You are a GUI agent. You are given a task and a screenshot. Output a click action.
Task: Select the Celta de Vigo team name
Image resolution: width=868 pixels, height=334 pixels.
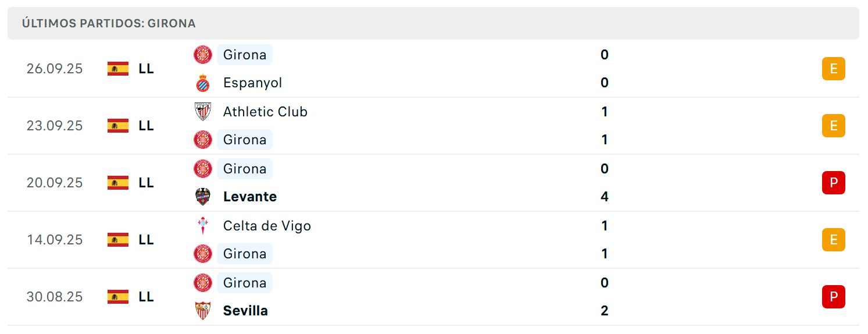267,226
